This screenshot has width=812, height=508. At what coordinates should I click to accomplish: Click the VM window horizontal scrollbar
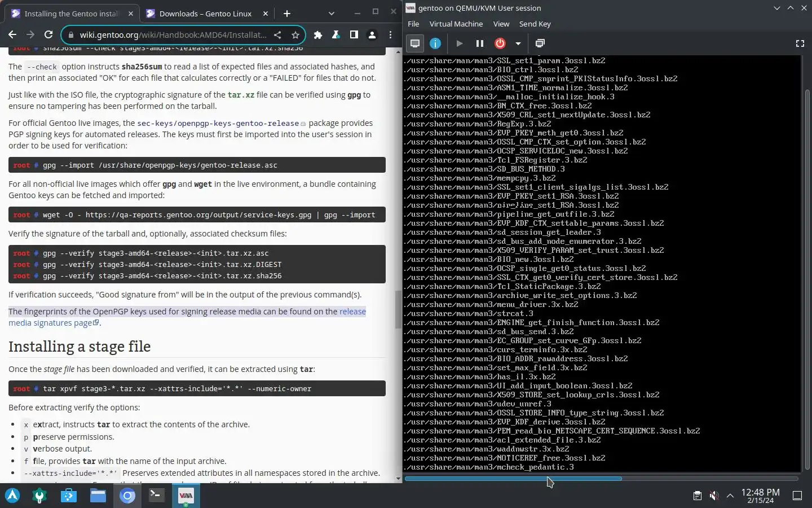(x=513, y=479)
